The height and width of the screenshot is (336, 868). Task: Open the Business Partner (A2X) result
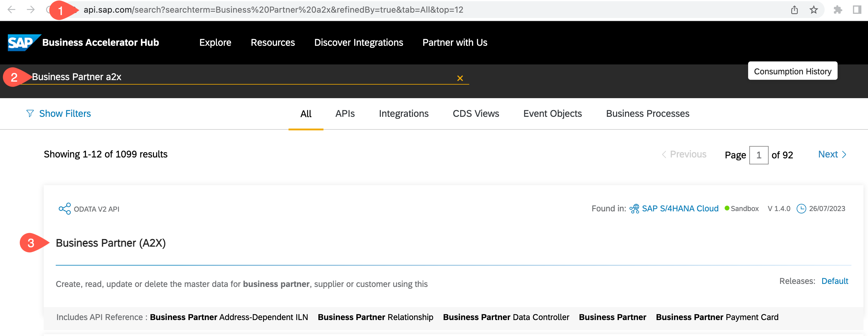111,243
